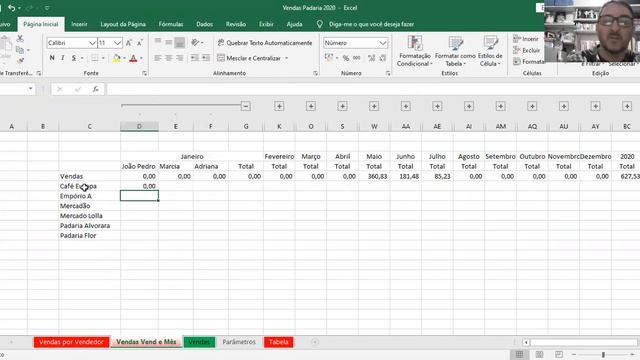Switch to Normal view icon
Viewport: 640px width, 360px height.
pyautogui.click(x=519, y=354)
